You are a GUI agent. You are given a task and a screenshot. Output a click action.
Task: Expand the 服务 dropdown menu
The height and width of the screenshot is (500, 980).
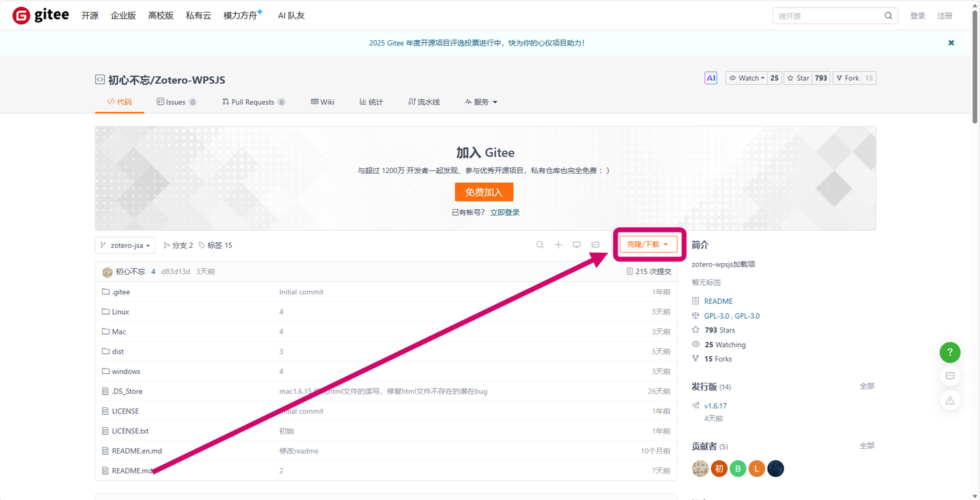click(481, 102)
